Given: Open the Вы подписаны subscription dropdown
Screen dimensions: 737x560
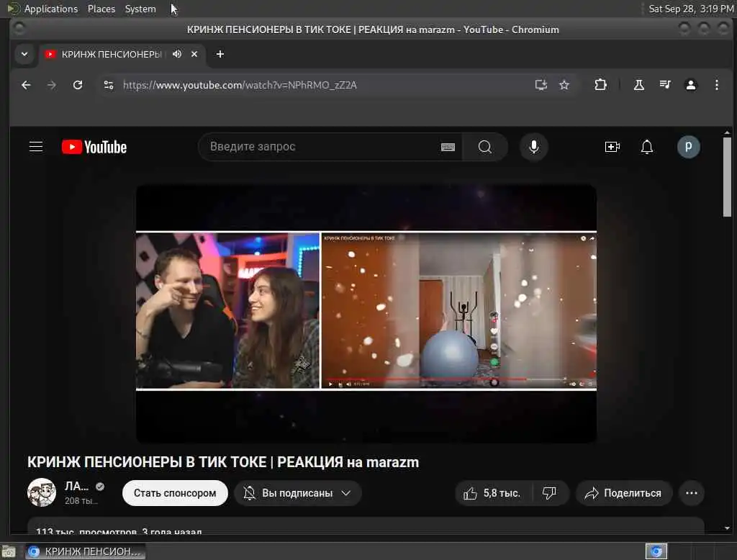Looking at the screenshot, I should pyautogui.click(x=297, y=493).
